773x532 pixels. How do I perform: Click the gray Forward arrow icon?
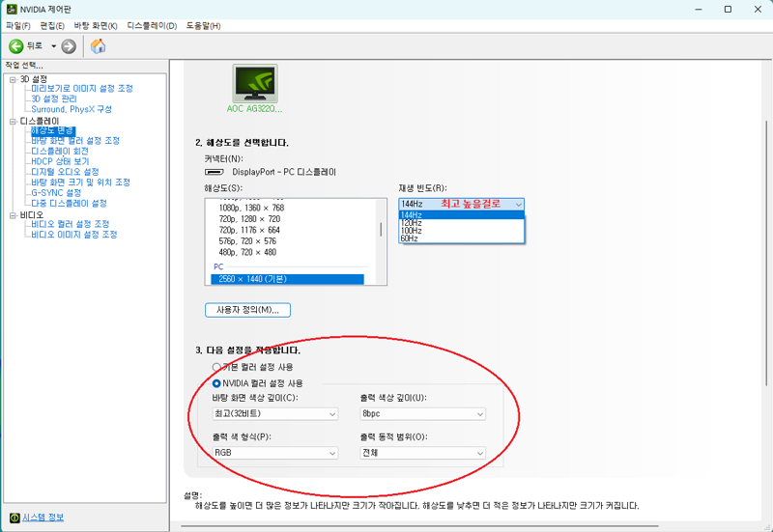69,46
